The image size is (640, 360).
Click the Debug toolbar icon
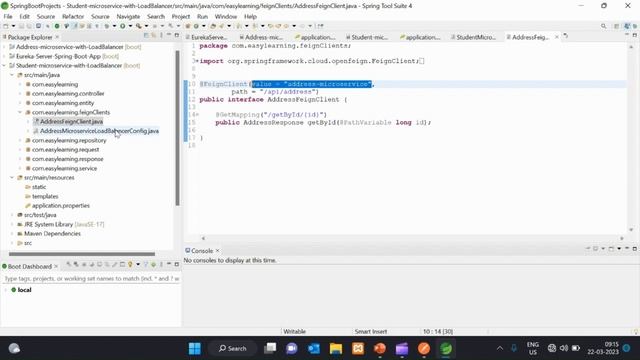107,26
